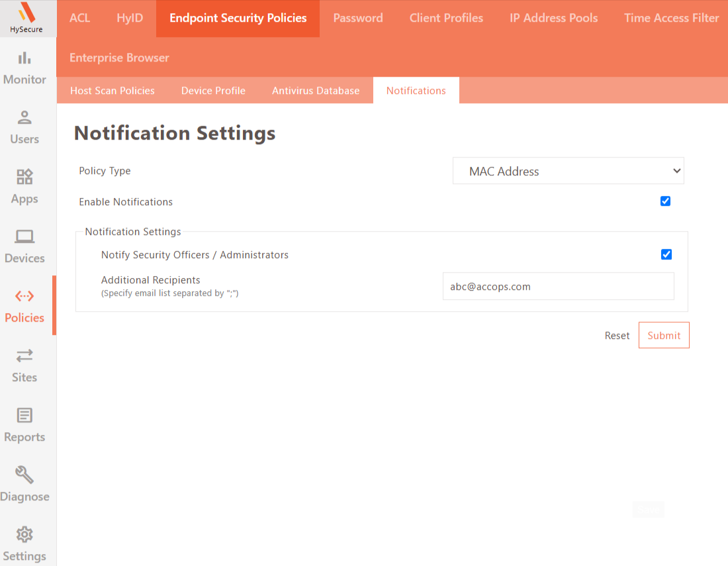Open the Diagnose wrench icon
The width and height of the screenshot is (728, 566).
[x=24, y=475]
